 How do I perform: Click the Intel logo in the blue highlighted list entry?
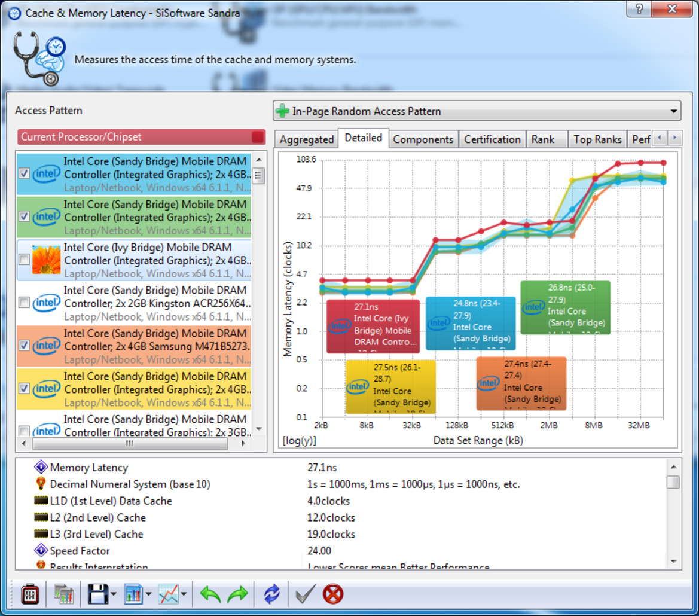(47, 174)
